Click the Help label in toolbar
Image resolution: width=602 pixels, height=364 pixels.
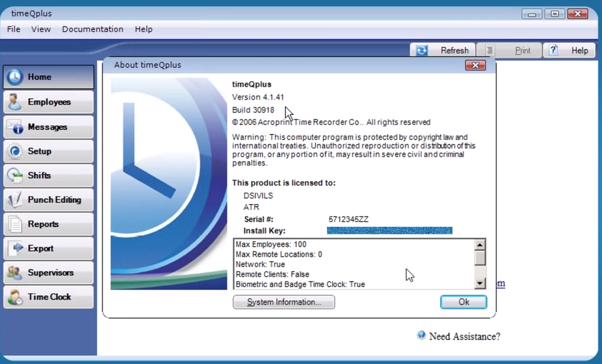pos(580,51)
